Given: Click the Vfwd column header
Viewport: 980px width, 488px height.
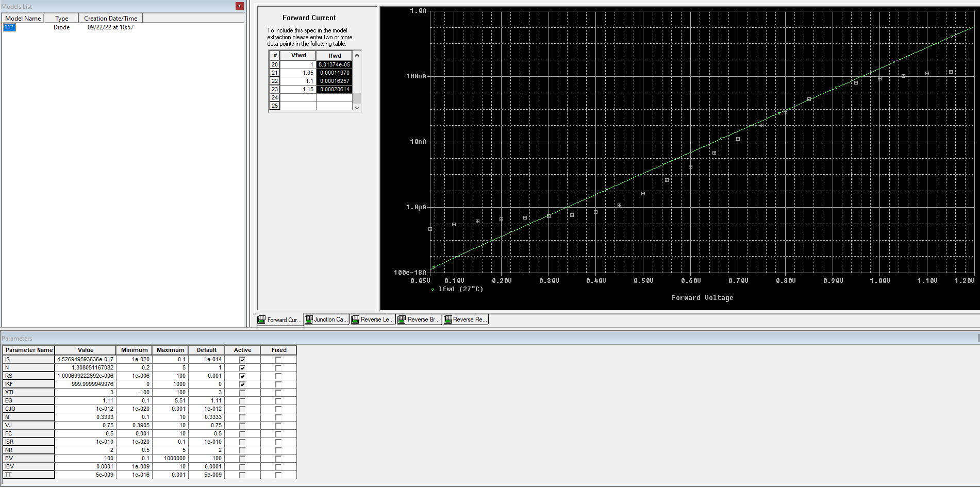Looking at the screenshot, I should [298, 55].
